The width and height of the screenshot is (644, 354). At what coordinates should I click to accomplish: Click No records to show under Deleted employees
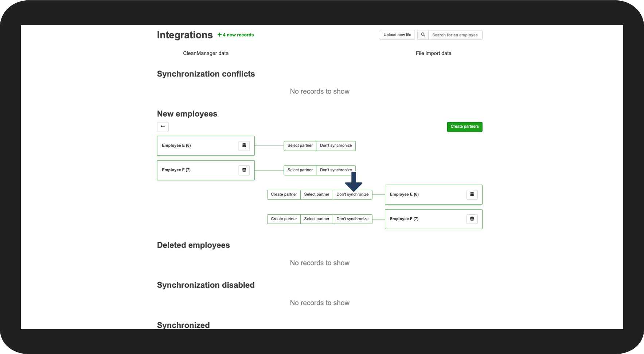coord(320,263)
